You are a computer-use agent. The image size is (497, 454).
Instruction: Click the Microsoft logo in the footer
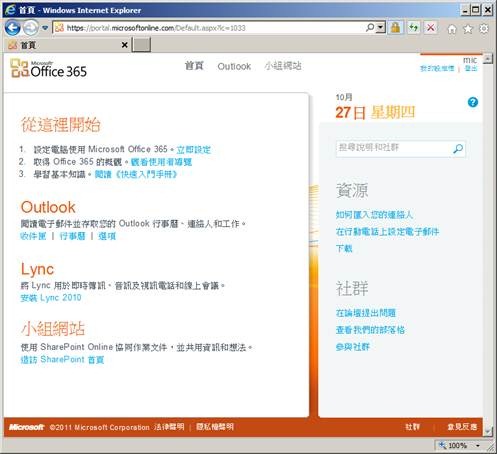point(26,427)
